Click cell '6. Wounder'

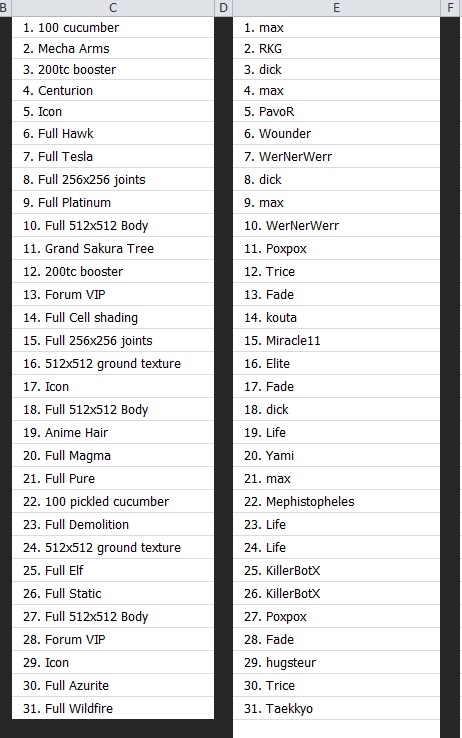coord(336,134)
